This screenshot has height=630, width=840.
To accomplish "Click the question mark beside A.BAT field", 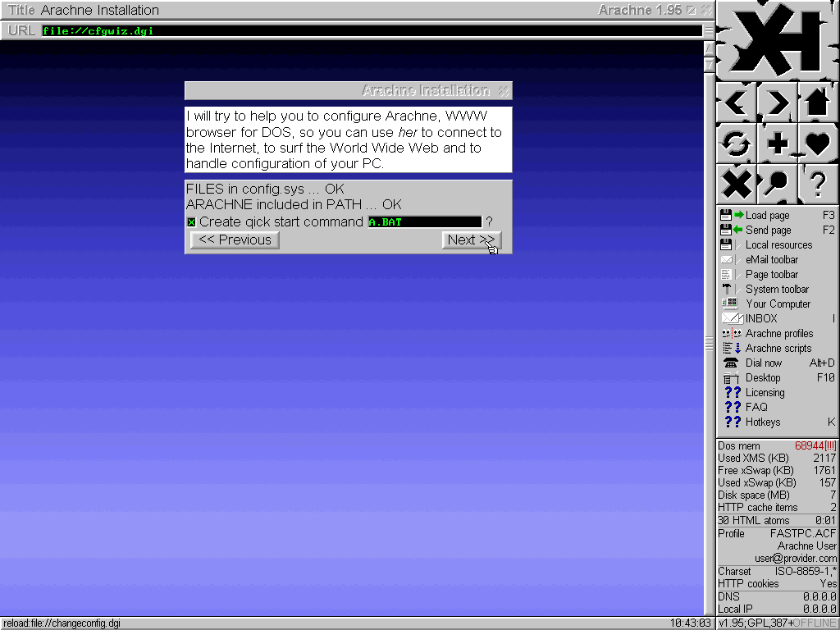I will pos(489,221).
